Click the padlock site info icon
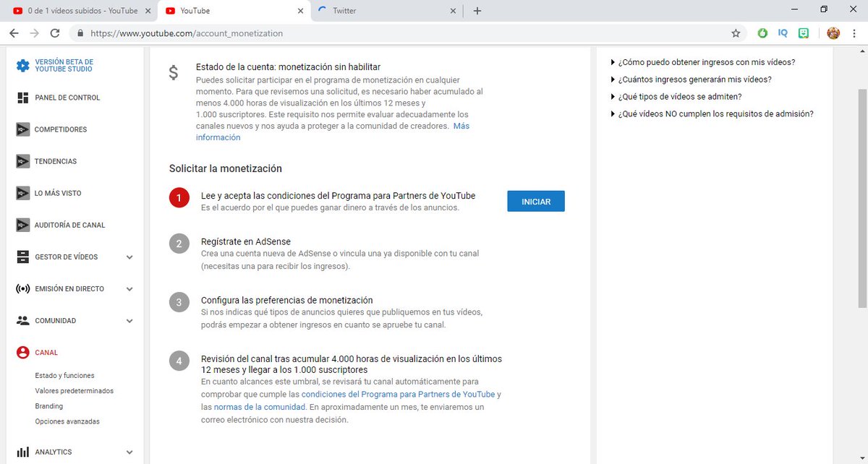This screenshot has width=868, height=464. (80, 33)
